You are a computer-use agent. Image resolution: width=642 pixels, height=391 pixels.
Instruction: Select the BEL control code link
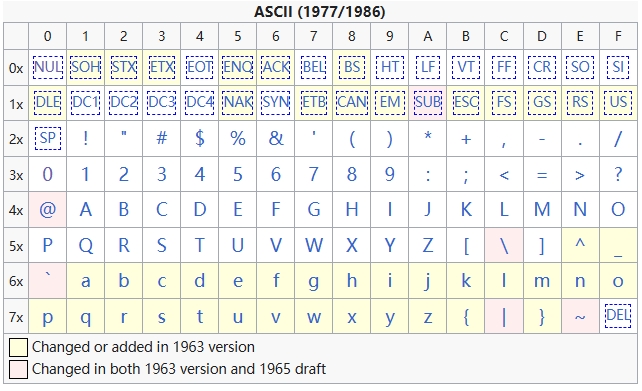[x=314, y=67]
